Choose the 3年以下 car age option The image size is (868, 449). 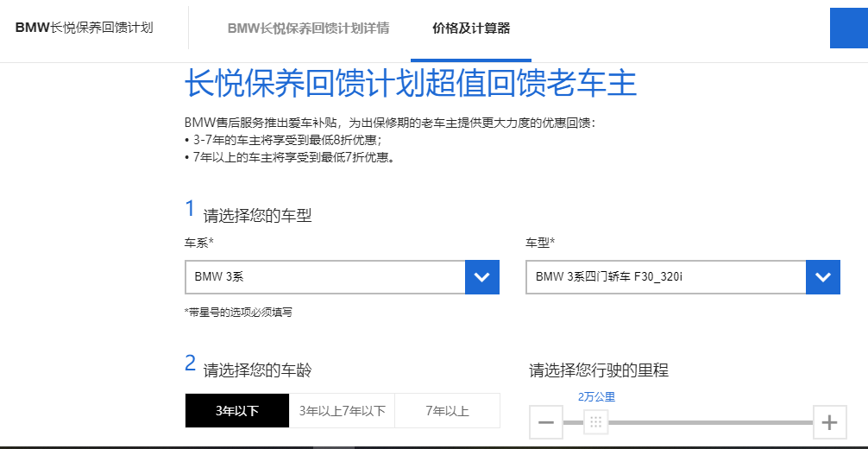(237, 411)
